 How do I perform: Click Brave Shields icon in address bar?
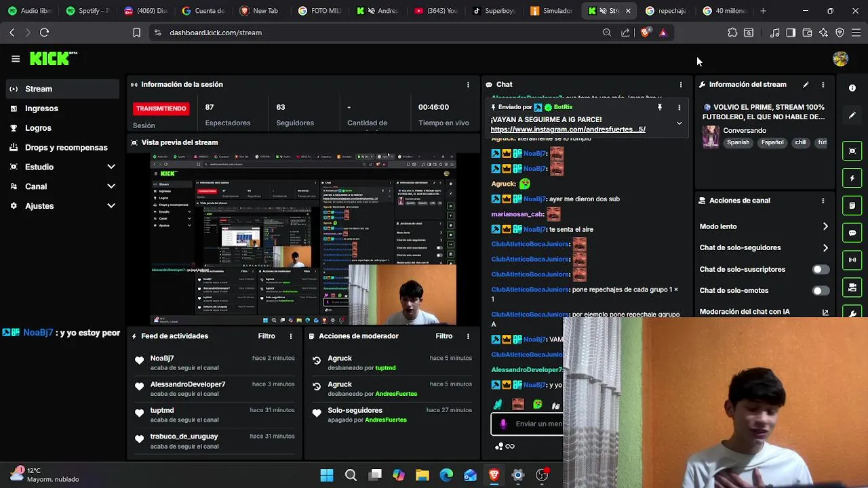pyautogui.click(x=645, y=33)
